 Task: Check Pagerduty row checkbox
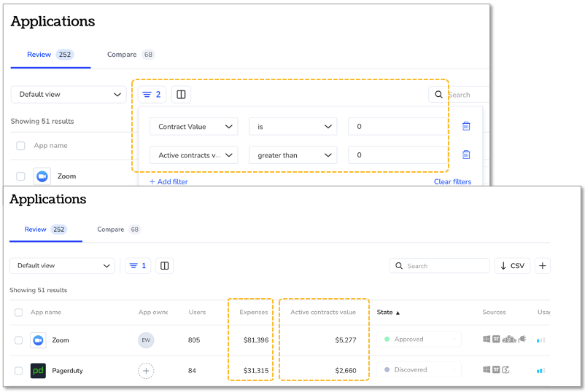click(x=18, y=371)
